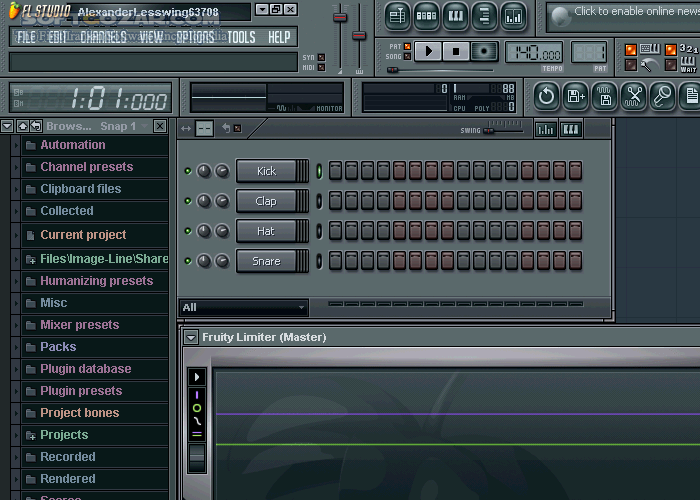Open graph editor in step sequencer
Image resolution: width=700 pixels, height=500 pixels.
[x=546, y=130]
